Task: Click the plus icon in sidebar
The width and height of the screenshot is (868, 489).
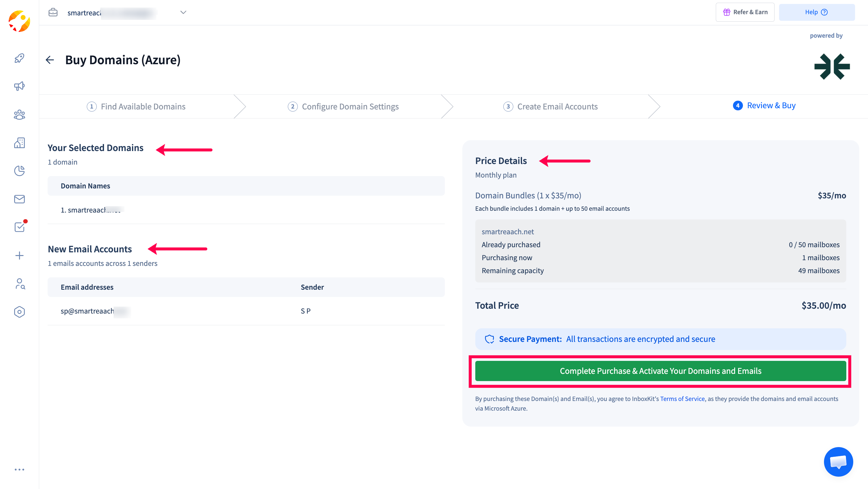Action: click(x=19, y=255)
